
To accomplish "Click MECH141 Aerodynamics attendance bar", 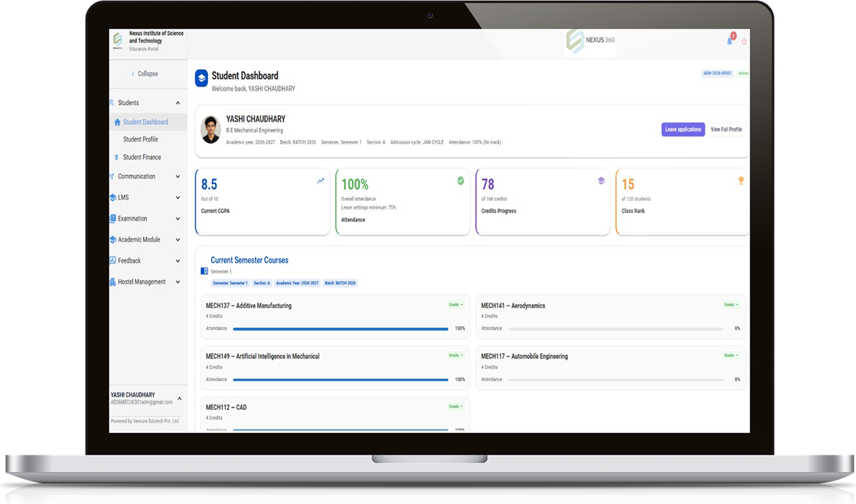I will click(x=616, y=329).
